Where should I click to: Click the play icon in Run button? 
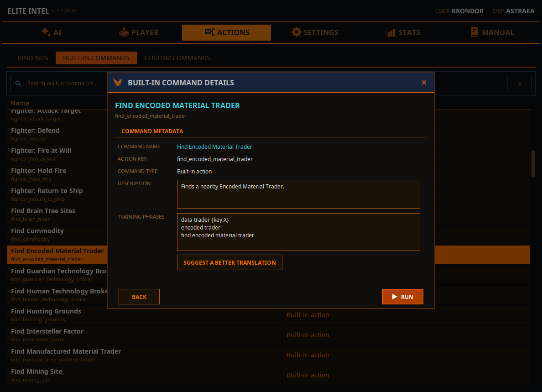[394, 297]
